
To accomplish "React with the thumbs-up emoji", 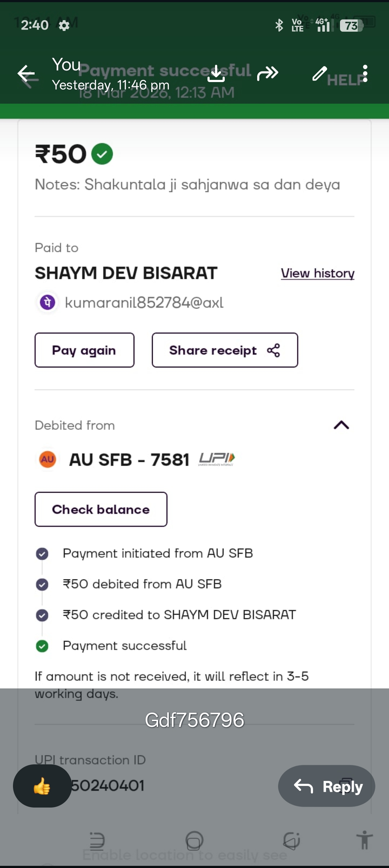I will pos(42,786).
